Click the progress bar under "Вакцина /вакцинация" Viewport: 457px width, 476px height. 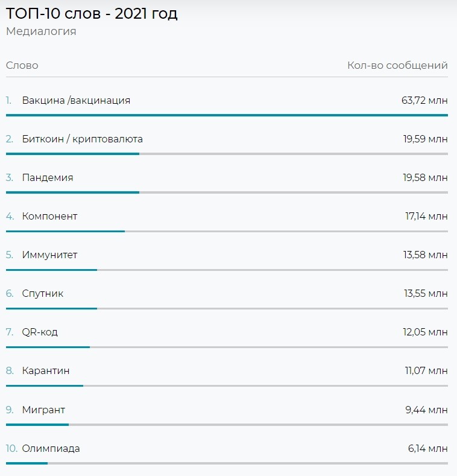[x=227, y=115]
